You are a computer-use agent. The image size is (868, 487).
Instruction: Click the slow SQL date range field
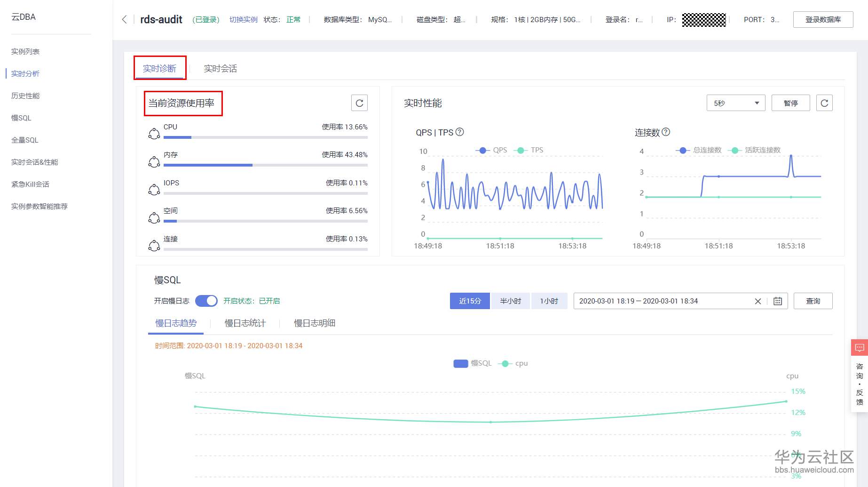[x=680, y=301]
